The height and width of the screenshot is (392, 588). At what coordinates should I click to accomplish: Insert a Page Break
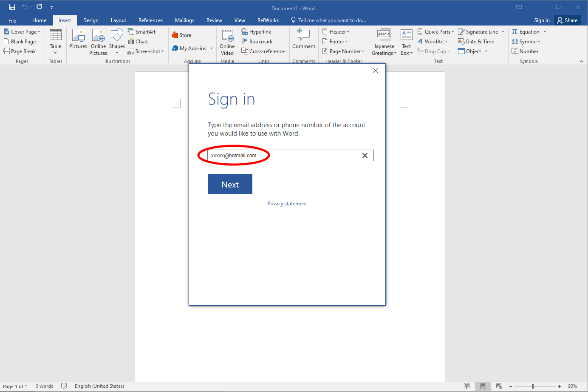(20, 51)
